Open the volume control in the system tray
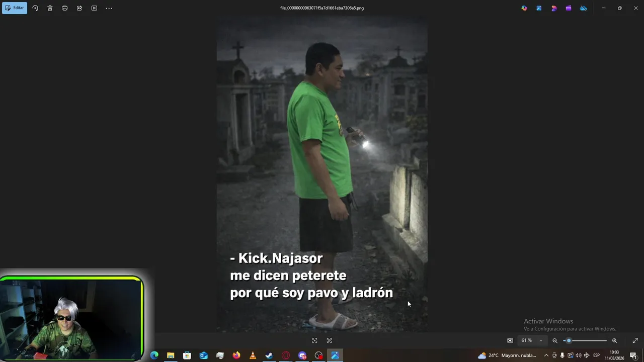This screenshot has width=644, height=362. [x=578, y=355]
